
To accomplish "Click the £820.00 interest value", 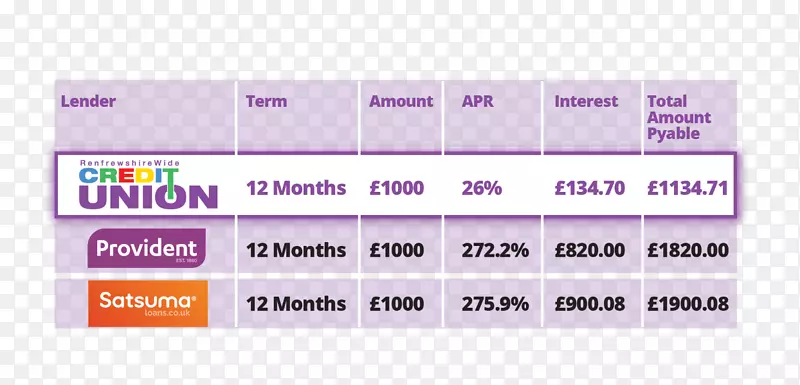I will (589, 250).
